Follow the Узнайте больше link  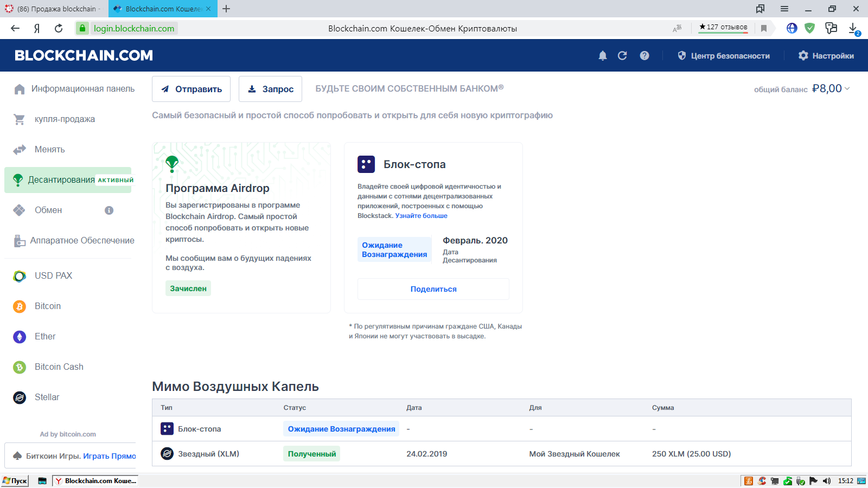[422, 216]
